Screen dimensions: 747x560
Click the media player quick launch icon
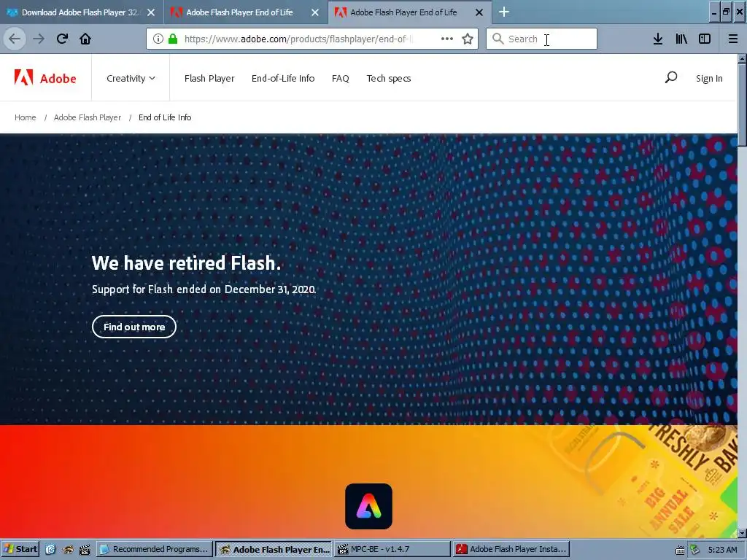pyautogui.click(x=85, y=550)
